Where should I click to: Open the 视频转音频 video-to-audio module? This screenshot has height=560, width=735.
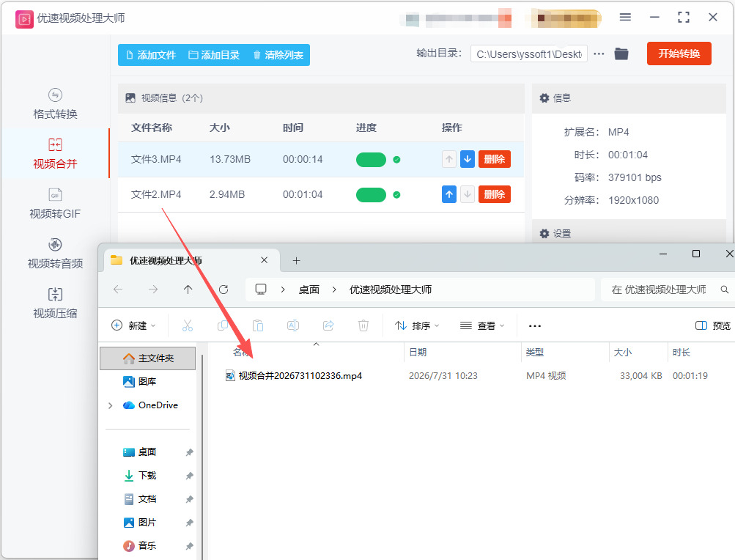[x=55, y=254]
